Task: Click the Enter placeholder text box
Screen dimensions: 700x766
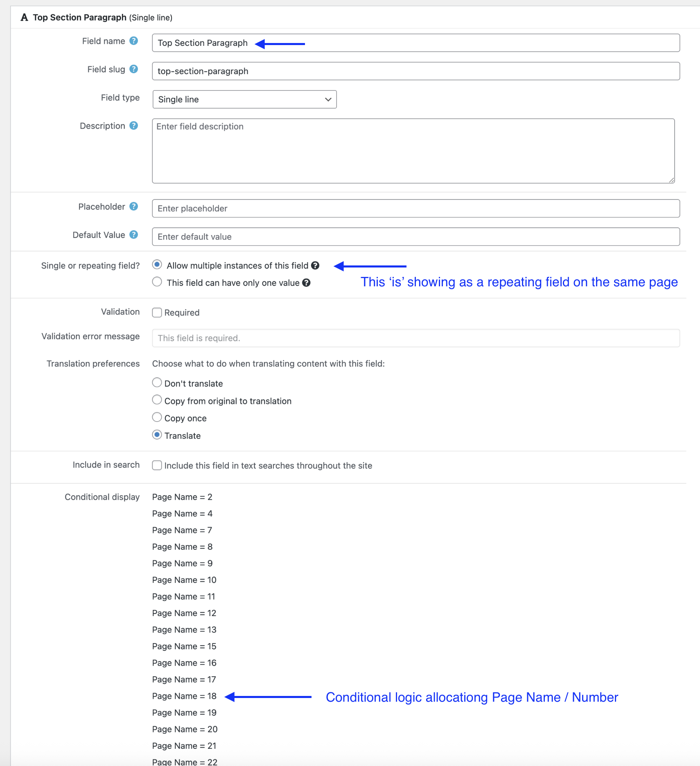Action: point(416,208)
